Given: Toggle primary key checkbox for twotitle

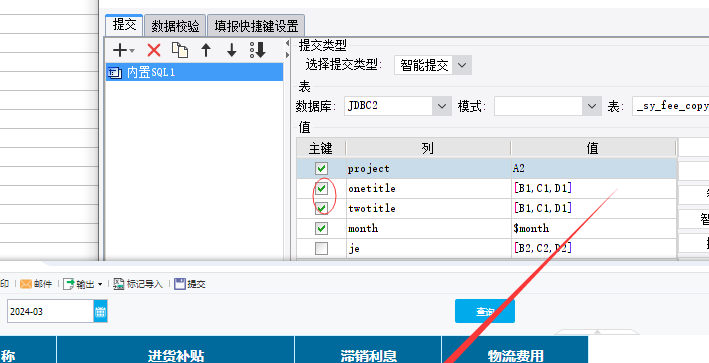Looking at the screenshot, I should click(x=321, y=208).
